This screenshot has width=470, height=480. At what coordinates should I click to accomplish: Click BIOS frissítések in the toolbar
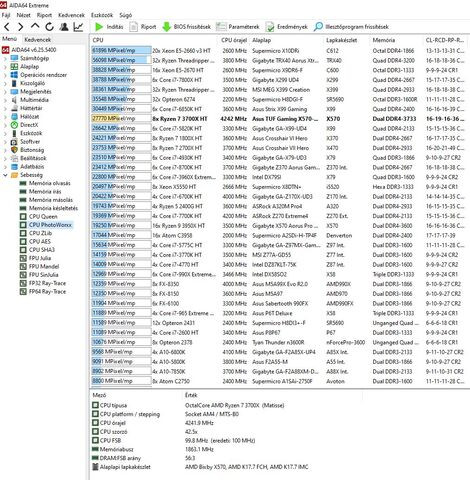pos(187,27)
